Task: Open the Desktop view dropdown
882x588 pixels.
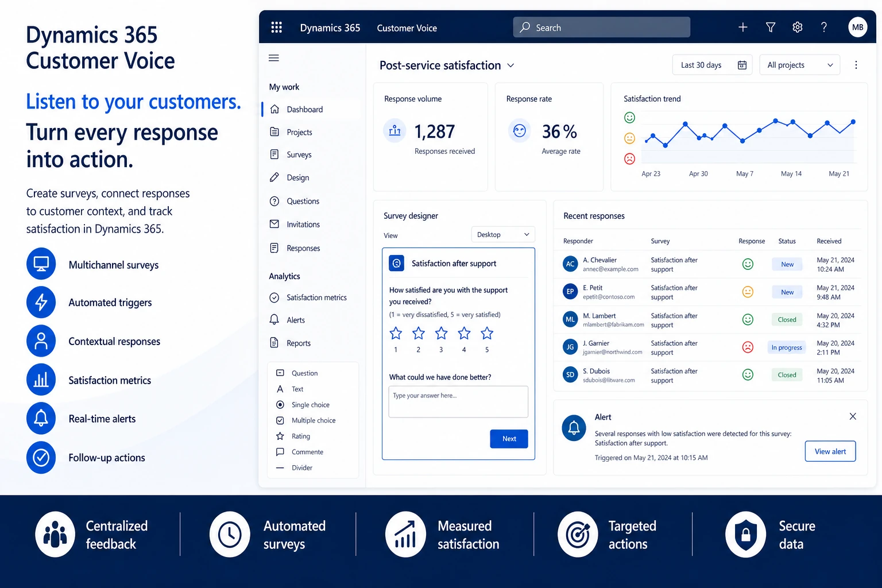Action: coord(503,234)
